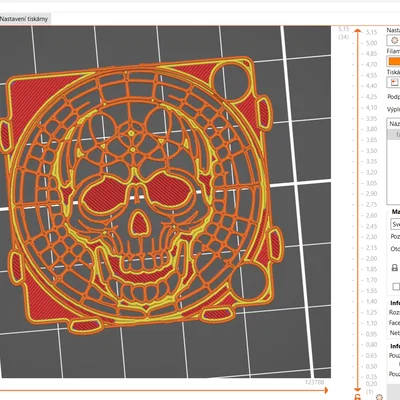Click the horizontal move slider's arrow thumb
400x400 pixels.
pyautogui.click(x=326, y=390)
